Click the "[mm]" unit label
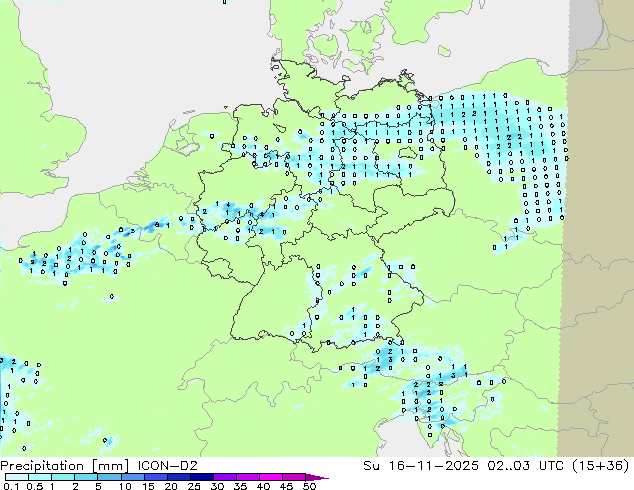Screen dimensions: 634x490 tap(110, 466)
